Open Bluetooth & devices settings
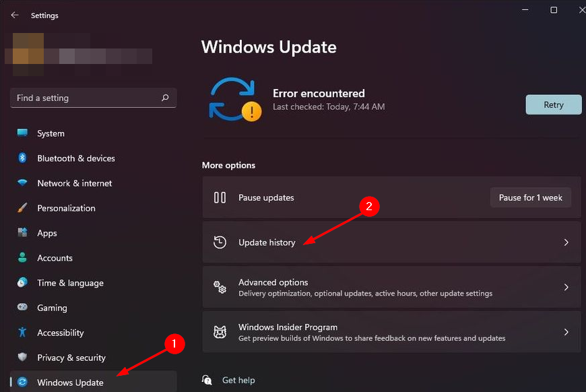586x392 pixels. point(74,158)
